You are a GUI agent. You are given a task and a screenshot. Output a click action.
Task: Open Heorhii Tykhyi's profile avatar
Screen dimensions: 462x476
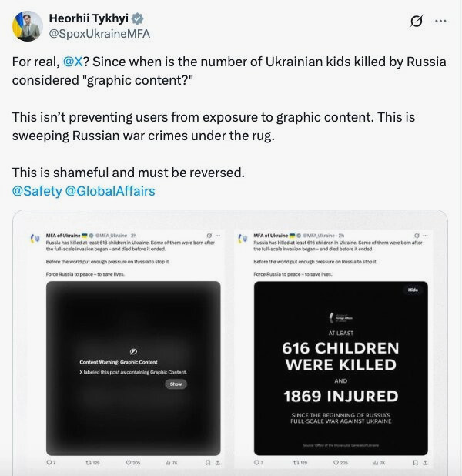27,26
